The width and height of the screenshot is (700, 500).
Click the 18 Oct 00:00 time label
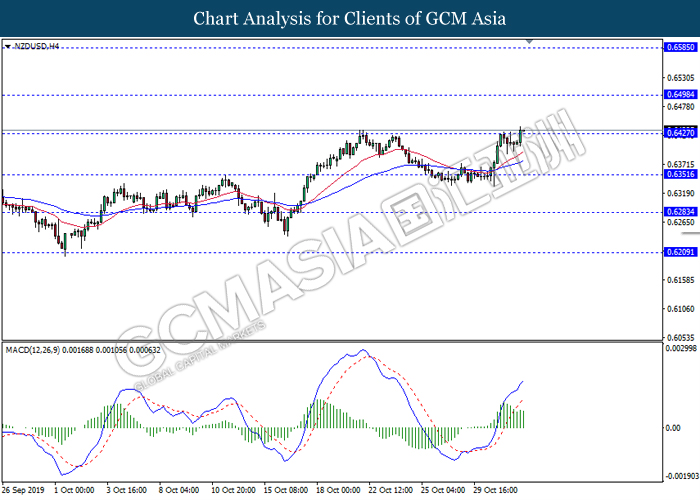click(338, 490)
